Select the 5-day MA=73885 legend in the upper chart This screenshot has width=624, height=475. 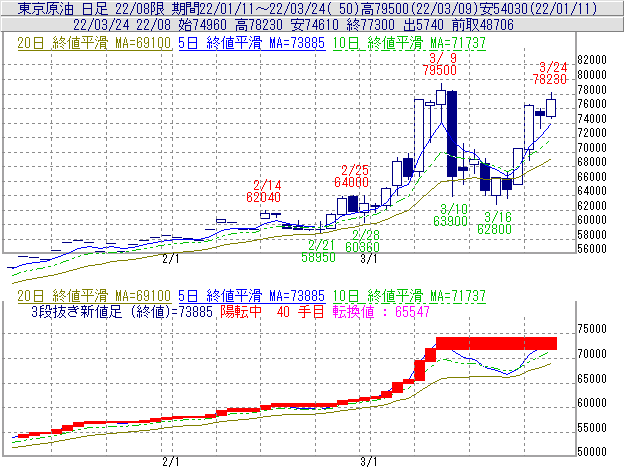252,43
